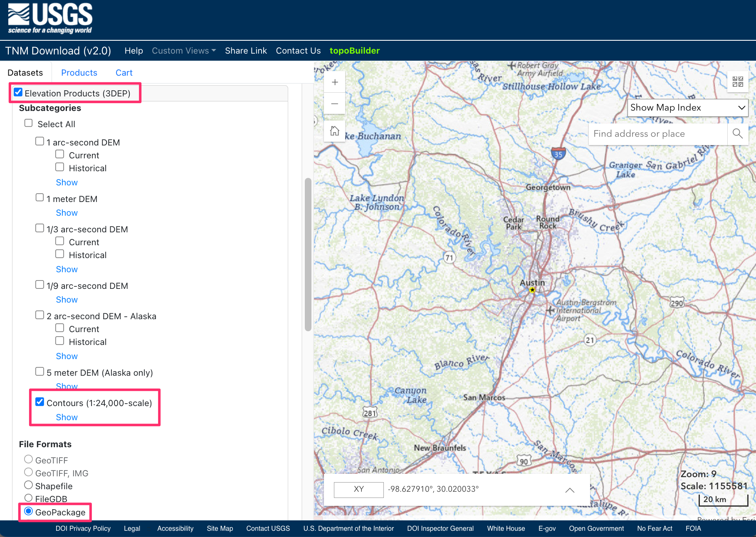Switch to the Products tab
The width and height of the screenshot is (756, 537).
[79, 73]
